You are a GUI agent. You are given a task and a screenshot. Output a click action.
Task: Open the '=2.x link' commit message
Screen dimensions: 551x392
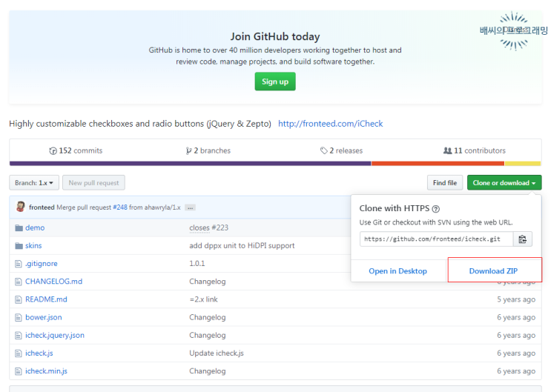point(203,299)
